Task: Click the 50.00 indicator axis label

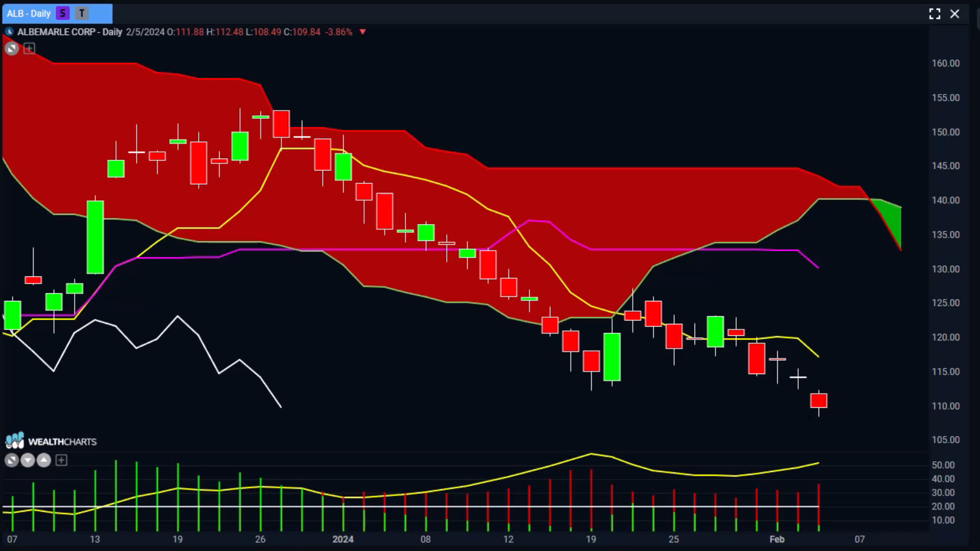Action: (x=943, y=465)
